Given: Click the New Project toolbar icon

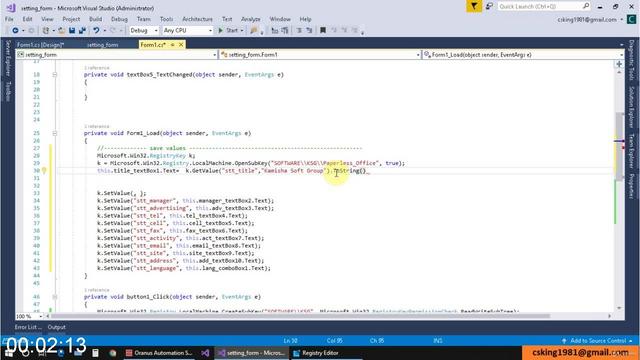Looking at the screenshot, I should click(46, 31).
